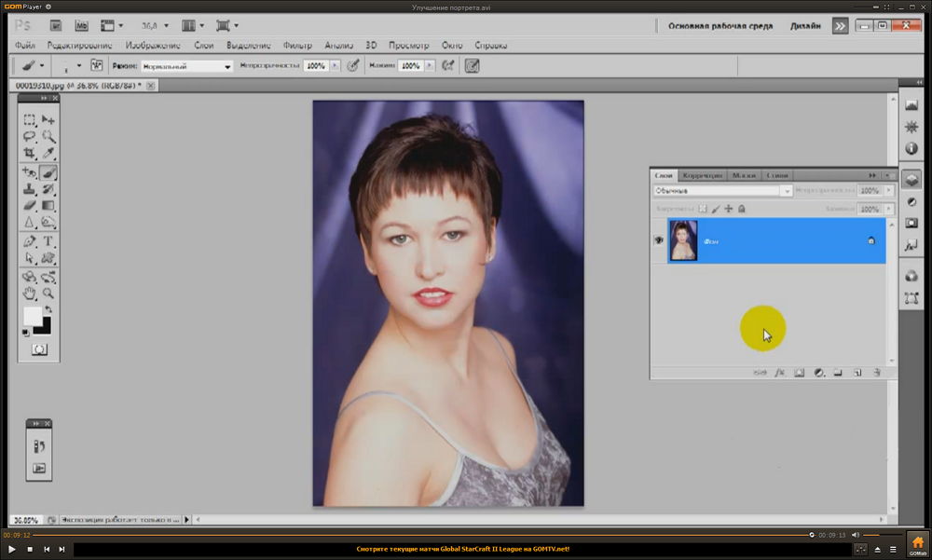This screenshot has width=932, height=560.
Task: Select the Crop tool
Action: [30, 153]
